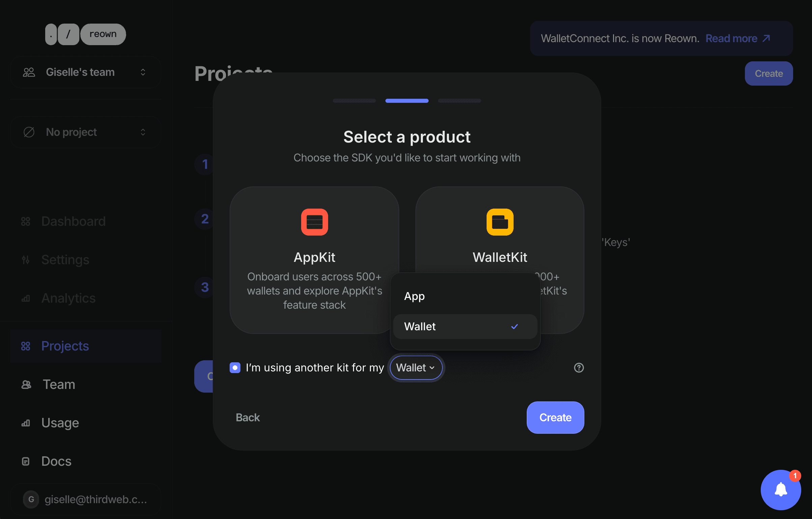This screenshot has width=812, height=519.
Task: Click the Reown logo
Action: pos(86,34)
